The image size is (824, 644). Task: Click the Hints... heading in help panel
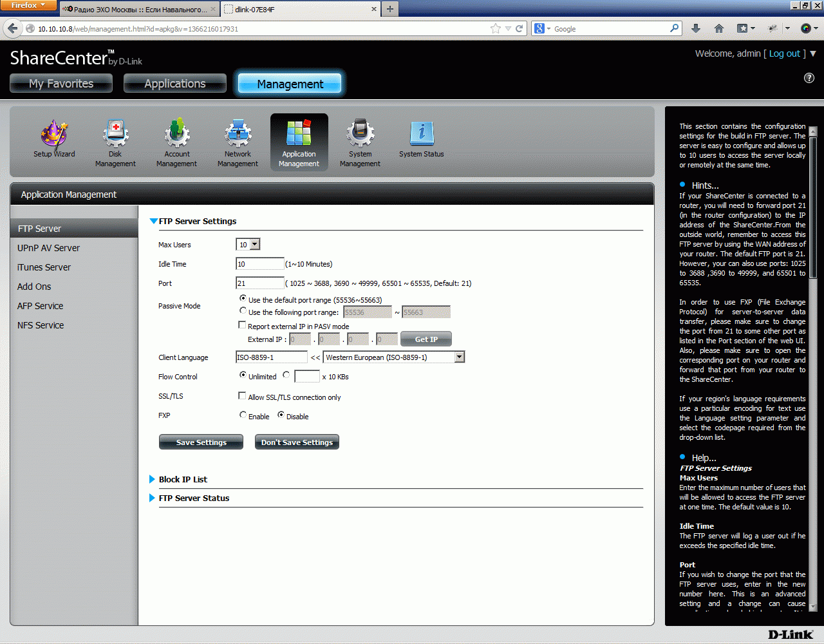point(705,185)
